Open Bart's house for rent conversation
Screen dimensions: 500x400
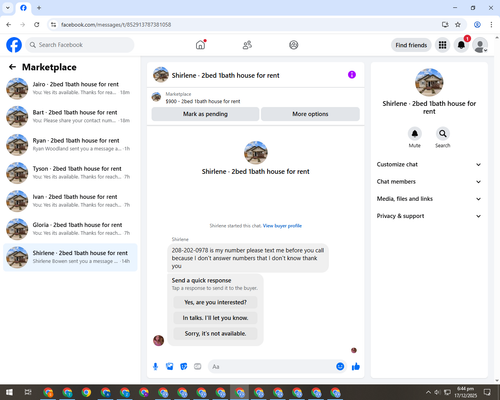click(70, 116)
